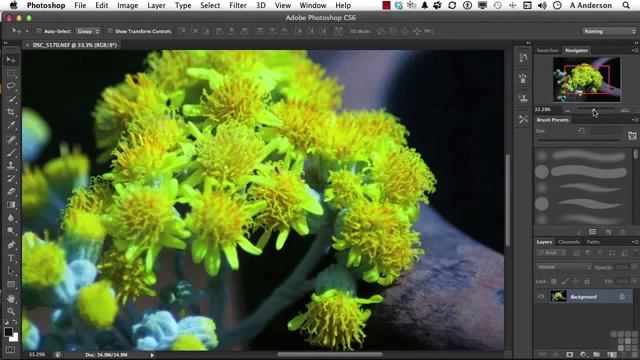Toggle pixel layer filter icon
Image resolution: width=640 pixels, height=360 pixels.
(x=576, y=253)
